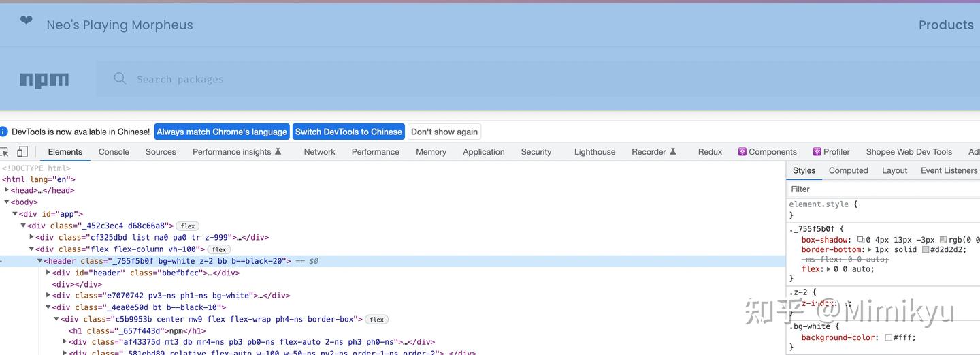
Task: Open the Memory tab
Action: (431, 152)
